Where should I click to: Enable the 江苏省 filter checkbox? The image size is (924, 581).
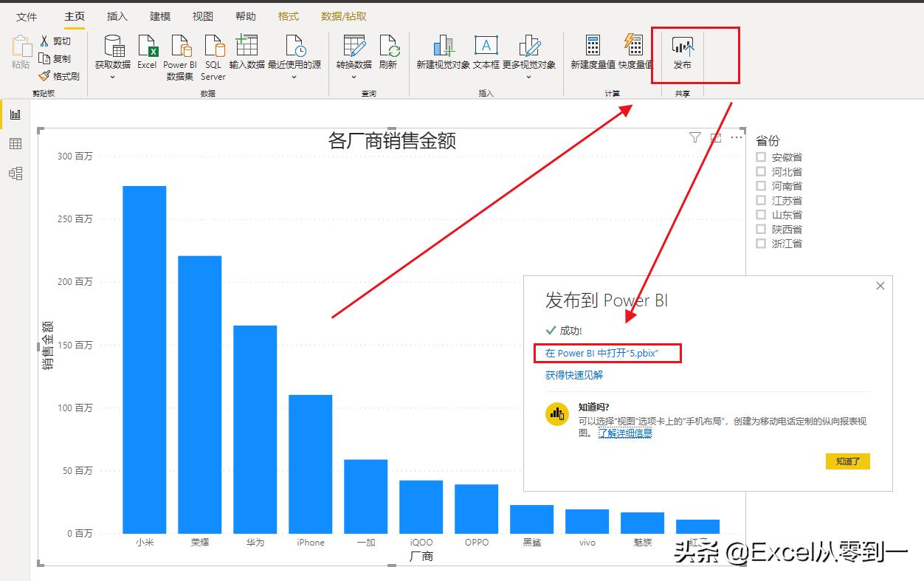tap(760, 200)
